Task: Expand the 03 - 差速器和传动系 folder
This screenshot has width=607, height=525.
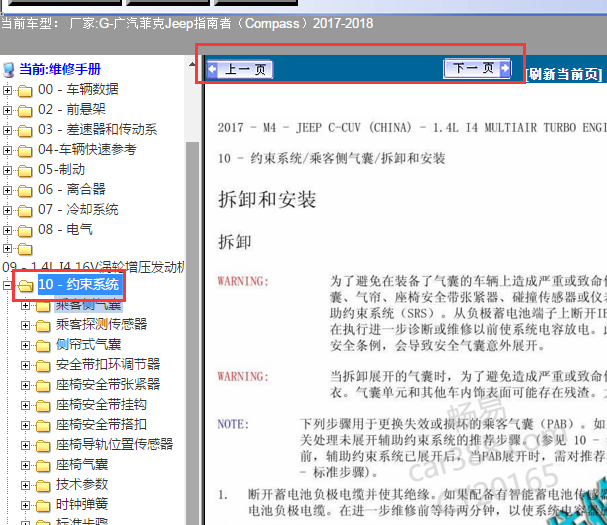Action: (x=7, y=130)
